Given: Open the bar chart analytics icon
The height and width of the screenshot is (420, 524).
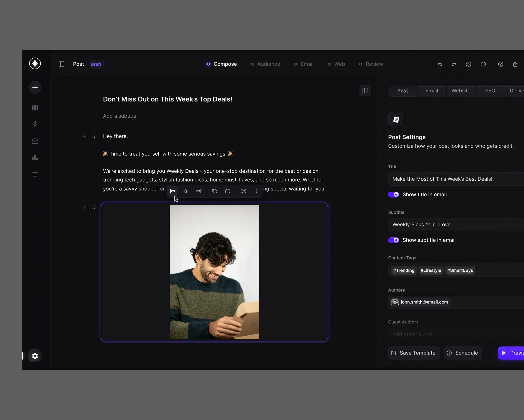Looking at the screenshot, I should click(x=35, y=158).
